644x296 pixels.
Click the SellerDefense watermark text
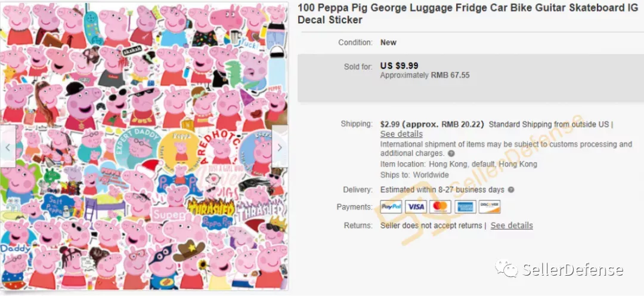coord(572,270)
